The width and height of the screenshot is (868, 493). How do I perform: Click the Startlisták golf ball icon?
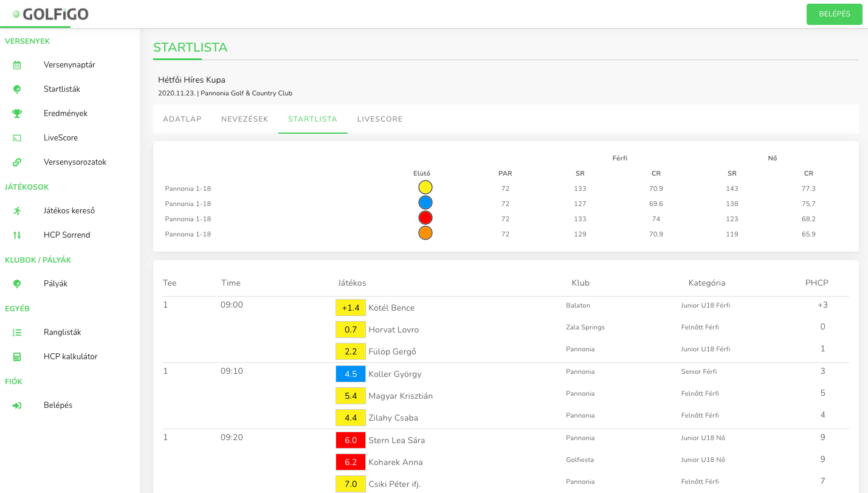click(x=17, y=89)
